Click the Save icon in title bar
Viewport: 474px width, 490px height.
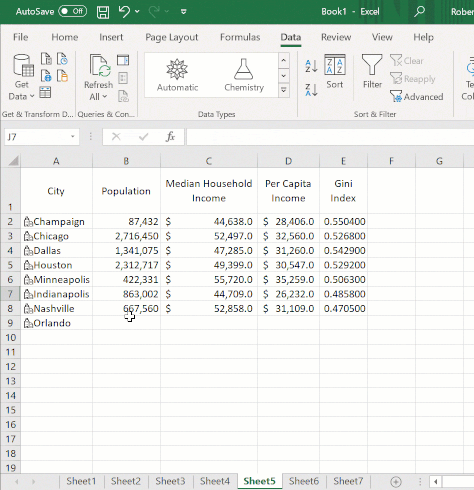[103, 12]
